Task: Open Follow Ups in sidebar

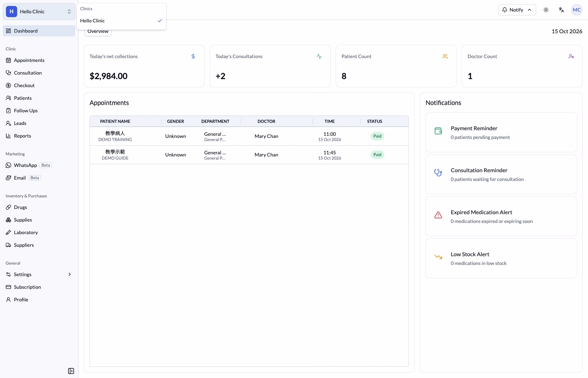Action: 39,111
